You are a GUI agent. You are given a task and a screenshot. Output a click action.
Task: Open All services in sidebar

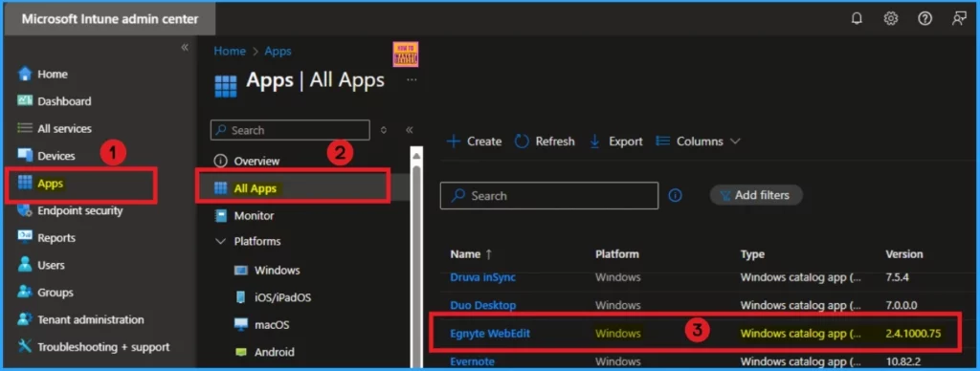[x=64, y=129]
